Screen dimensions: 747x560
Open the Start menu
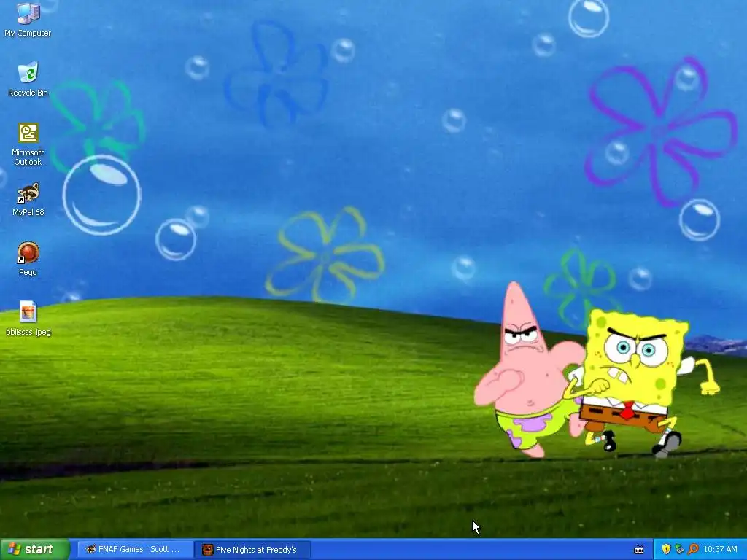point(35,550)
